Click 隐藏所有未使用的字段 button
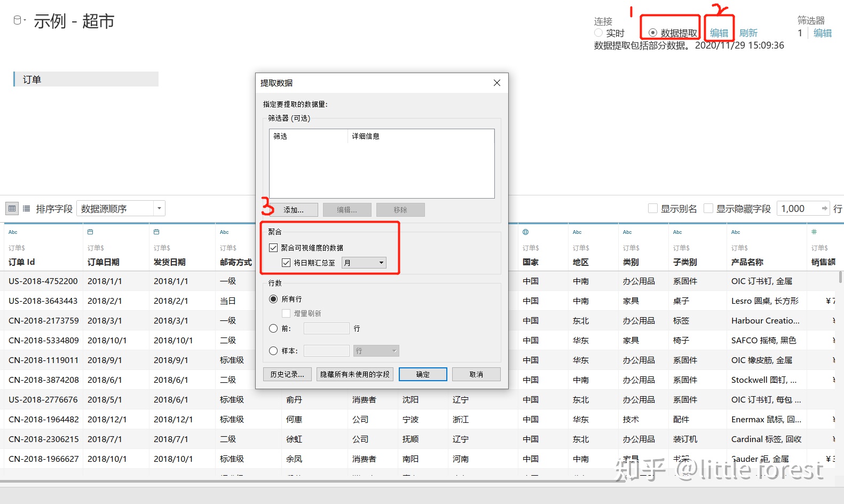 (355, 374)
